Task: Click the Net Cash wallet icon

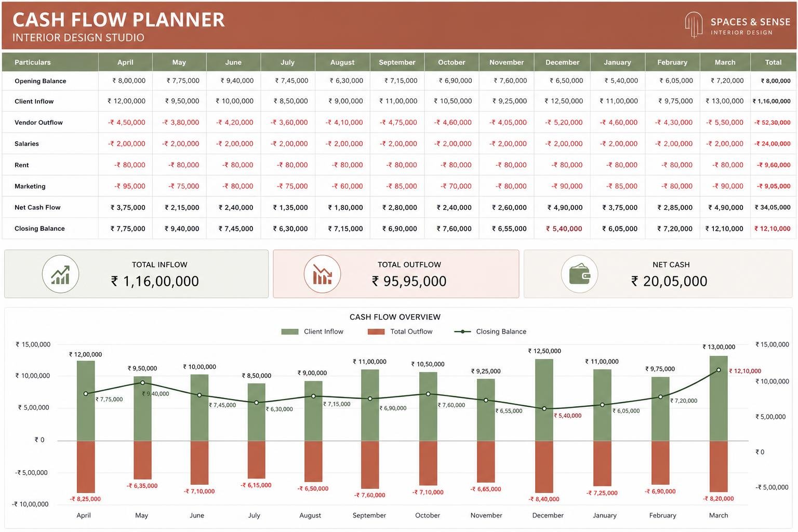Action: point(579,274)
